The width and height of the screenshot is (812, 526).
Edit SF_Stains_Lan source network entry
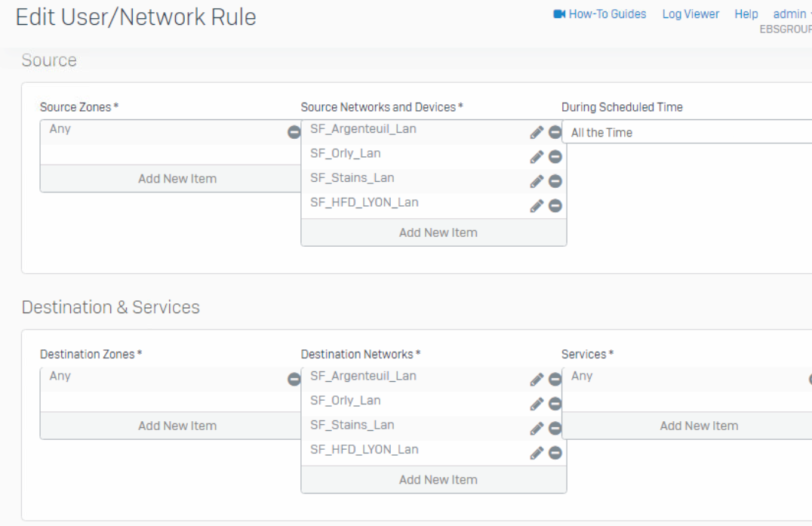pos(537,181)
